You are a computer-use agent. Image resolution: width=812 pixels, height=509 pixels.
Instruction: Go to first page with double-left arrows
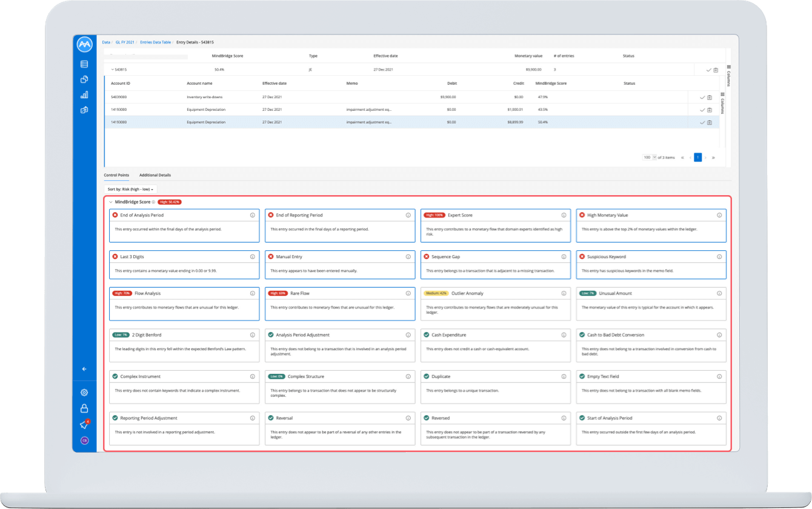683,158
